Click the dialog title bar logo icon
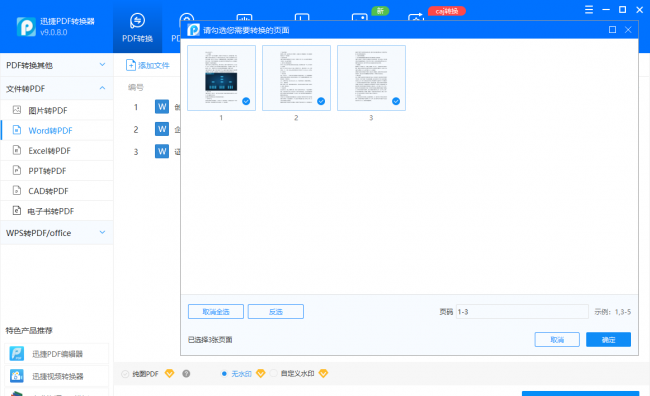Screen dimensions: 650x396 [194, 30]
